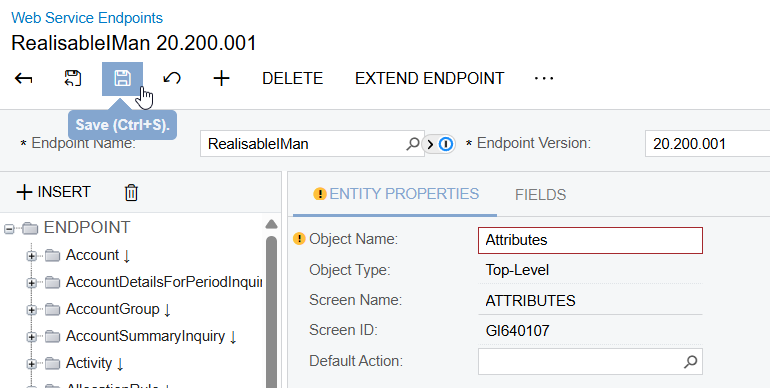Click the Activity folder icon

pos(53,363)
